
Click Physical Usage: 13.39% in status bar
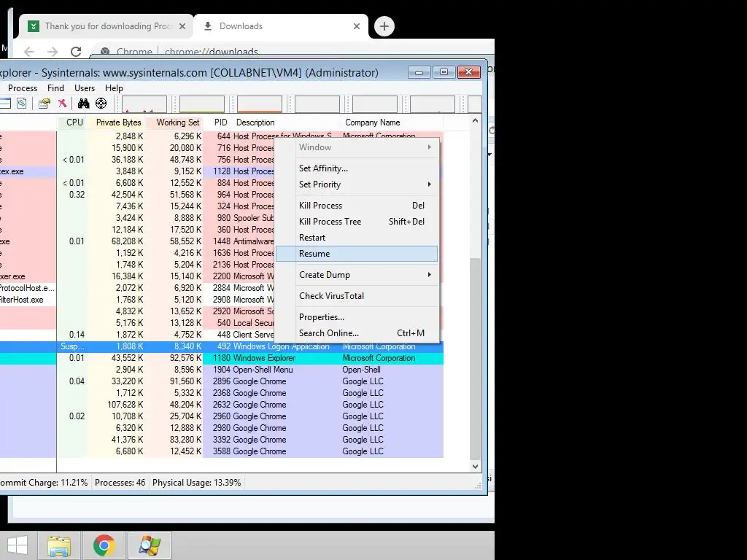pos(197,483)
